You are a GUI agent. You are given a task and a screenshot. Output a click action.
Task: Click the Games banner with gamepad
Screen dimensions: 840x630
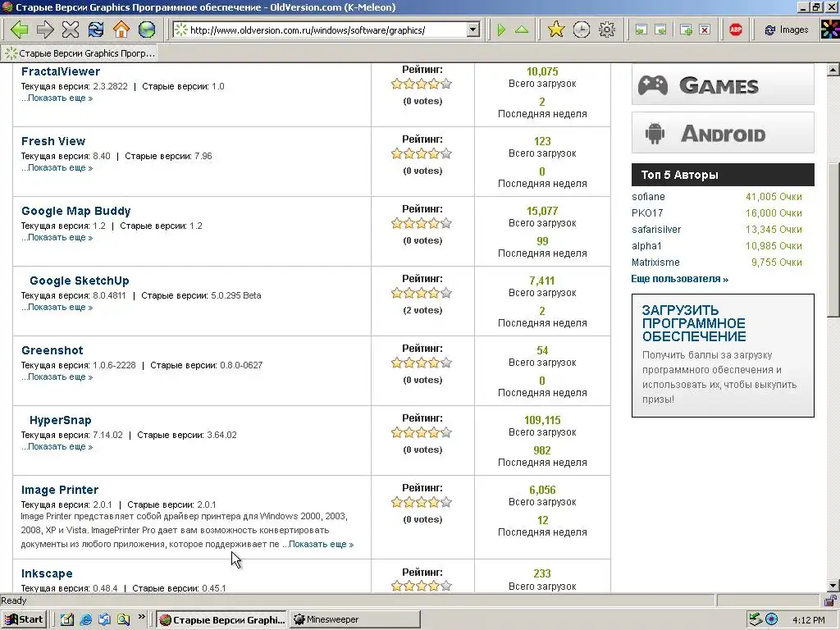pos(723,84)
